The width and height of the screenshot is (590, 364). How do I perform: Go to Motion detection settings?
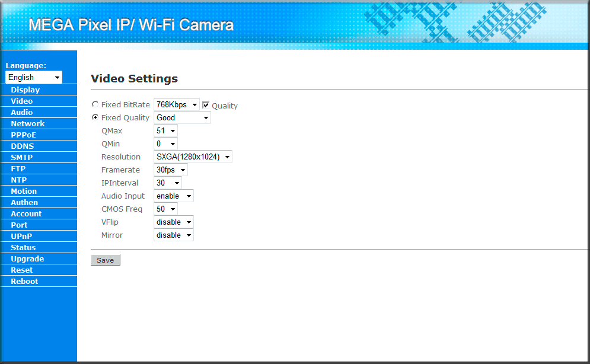[39, 191]
